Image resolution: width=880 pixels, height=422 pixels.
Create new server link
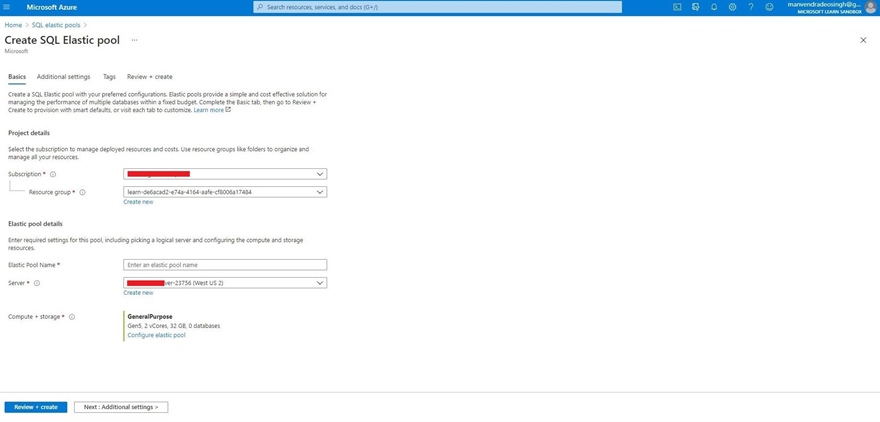pyautogui.click(x=138, y=293)
